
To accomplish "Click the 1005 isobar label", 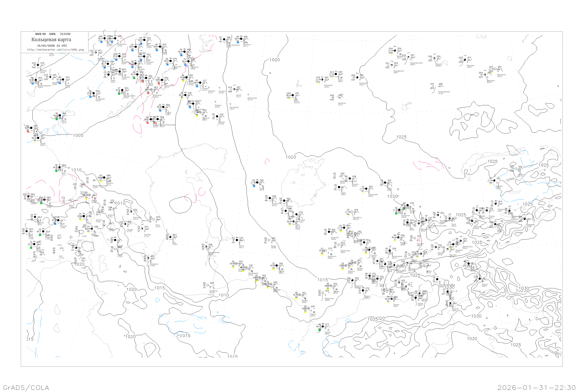I will click(78, 135).
